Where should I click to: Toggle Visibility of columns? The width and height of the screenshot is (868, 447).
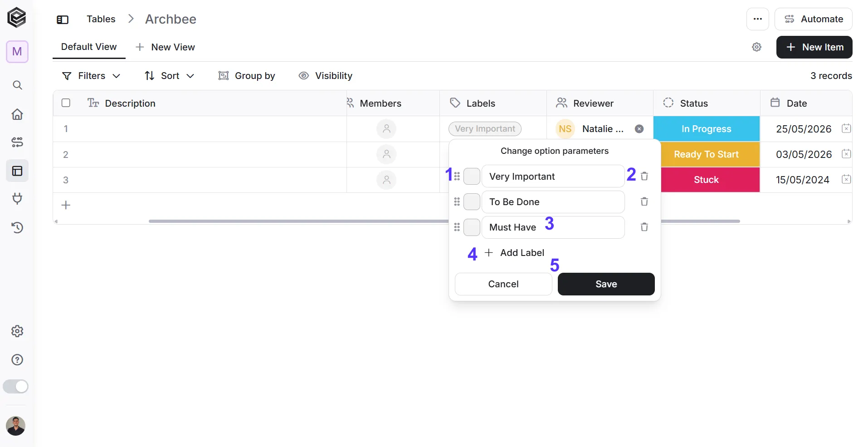[x=325, y=76]
